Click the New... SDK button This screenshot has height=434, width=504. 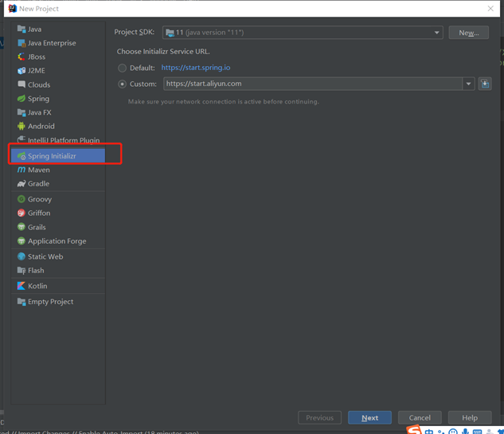coord(469,33)
